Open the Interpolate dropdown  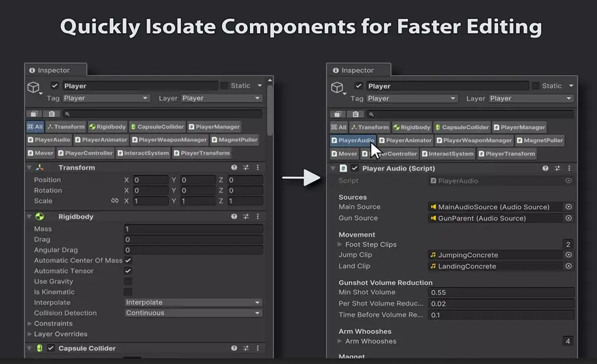coord(194,302)
